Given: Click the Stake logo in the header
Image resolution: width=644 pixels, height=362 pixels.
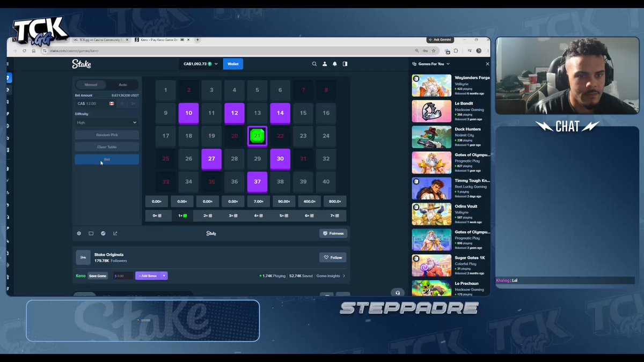Looking at the screenshot, I should point(82,64).
